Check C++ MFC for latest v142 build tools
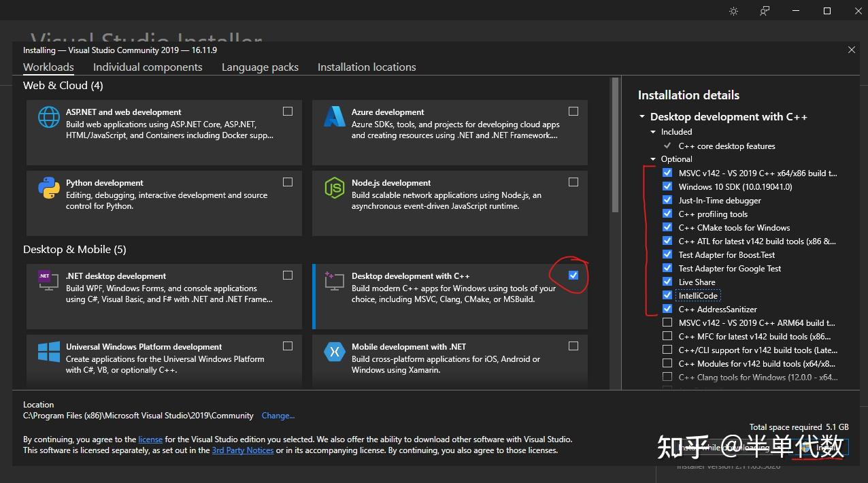Image resolution: width=868 pixels, height=483 pixels. [667, 336]
